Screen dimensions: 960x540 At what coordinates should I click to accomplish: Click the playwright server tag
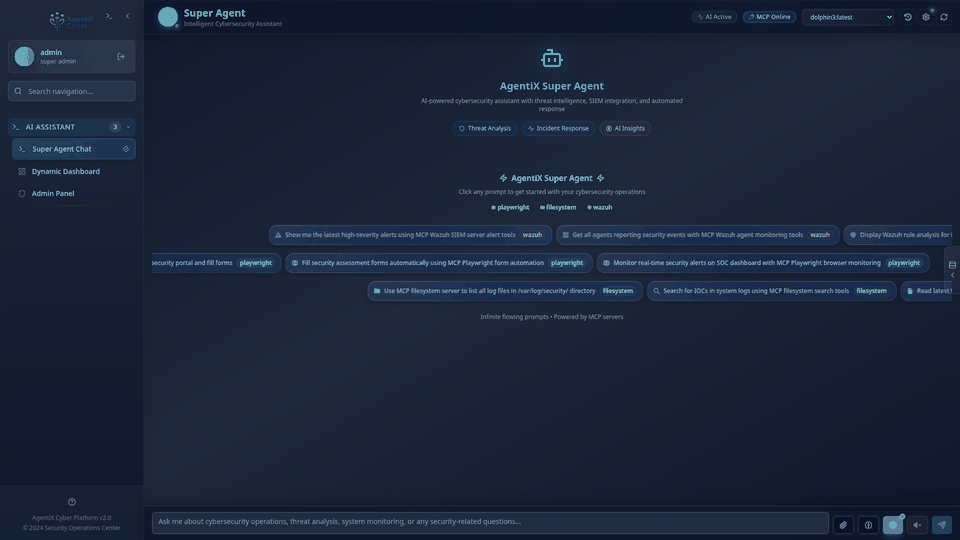pos(510,208)
